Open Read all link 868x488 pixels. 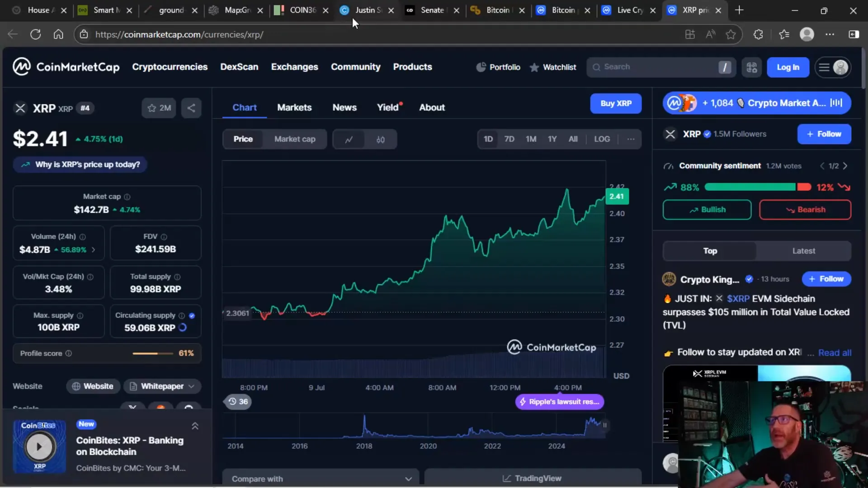(x=835, y=353)
